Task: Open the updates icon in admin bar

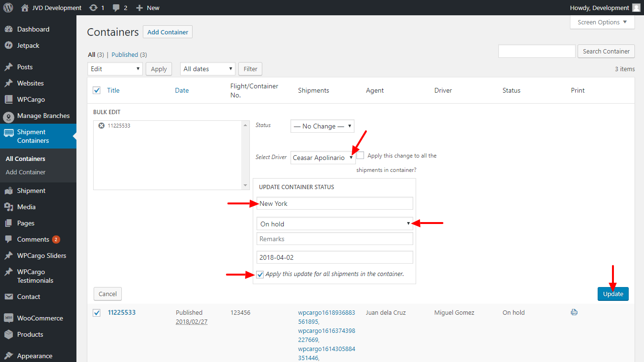Action: (x=94, y=8)
